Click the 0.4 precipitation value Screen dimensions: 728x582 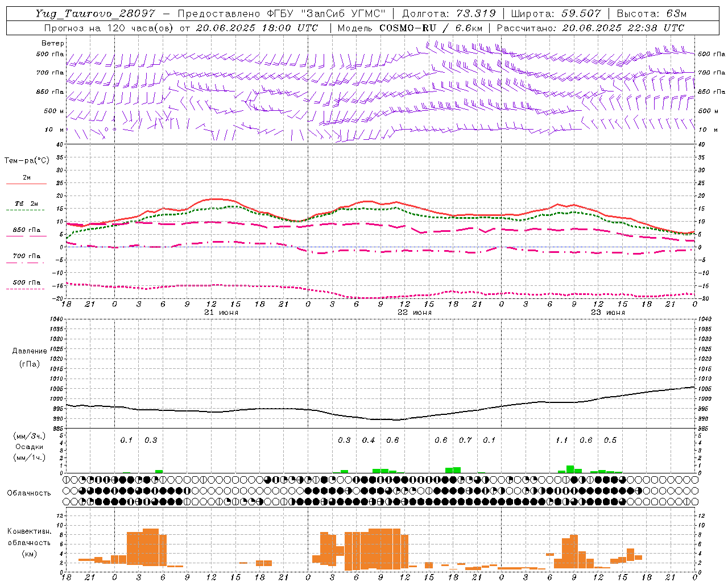coord(369,440)
